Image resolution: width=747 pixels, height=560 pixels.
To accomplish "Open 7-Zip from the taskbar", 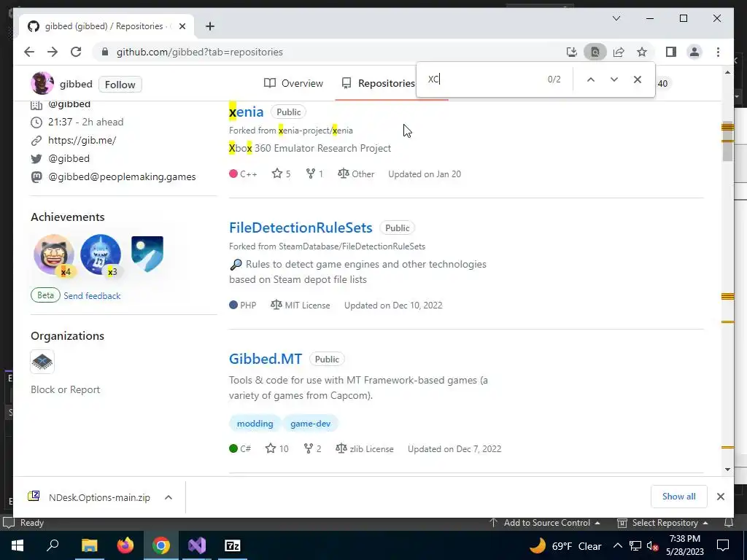I will click(x=233, y=545).
